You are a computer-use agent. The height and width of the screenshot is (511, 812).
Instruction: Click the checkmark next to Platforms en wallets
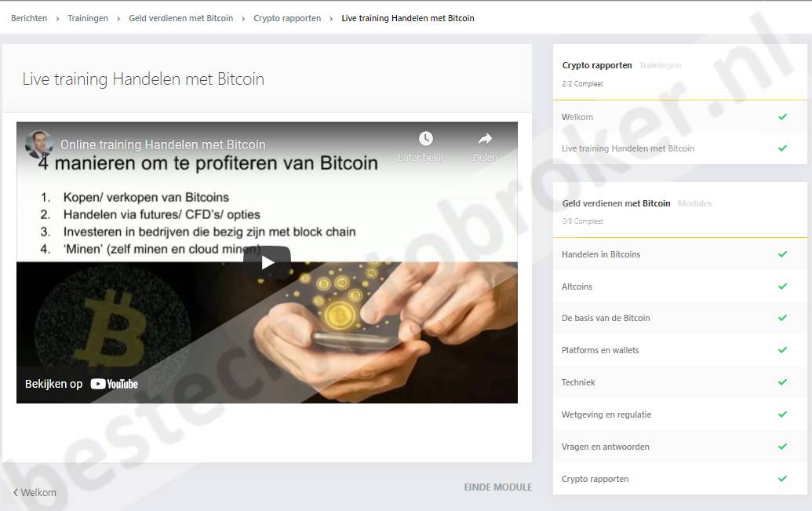tap(782, 350)
